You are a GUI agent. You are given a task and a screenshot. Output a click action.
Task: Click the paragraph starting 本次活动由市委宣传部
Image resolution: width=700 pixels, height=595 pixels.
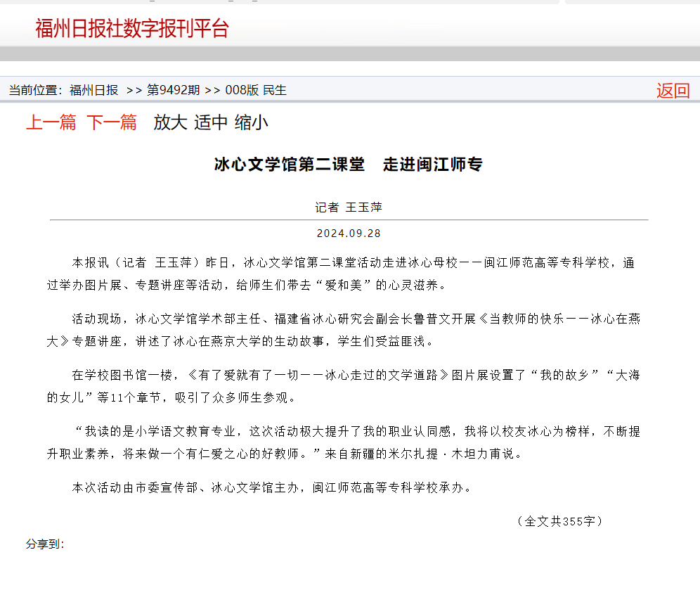pyautogui.click(x=272, y=487)
